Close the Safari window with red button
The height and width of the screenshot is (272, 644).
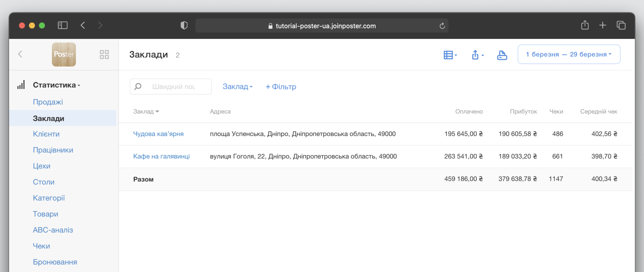(x=22, y=25)
